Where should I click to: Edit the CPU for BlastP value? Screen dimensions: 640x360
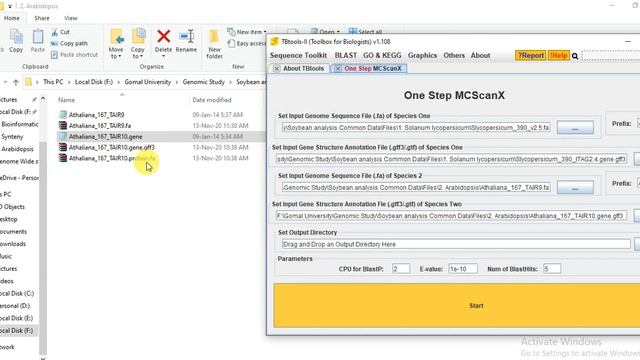click(400, 269)
